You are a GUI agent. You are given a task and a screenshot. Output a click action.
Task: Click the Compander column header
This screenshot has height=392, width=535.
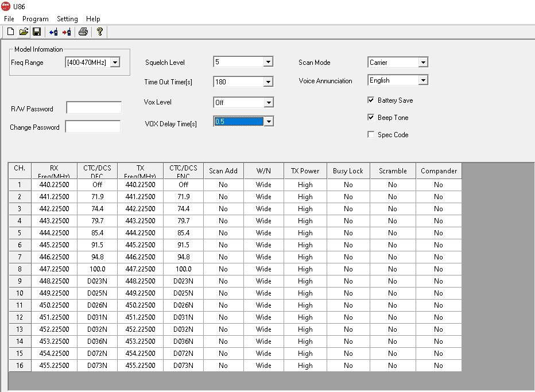(x=439, y=170)
